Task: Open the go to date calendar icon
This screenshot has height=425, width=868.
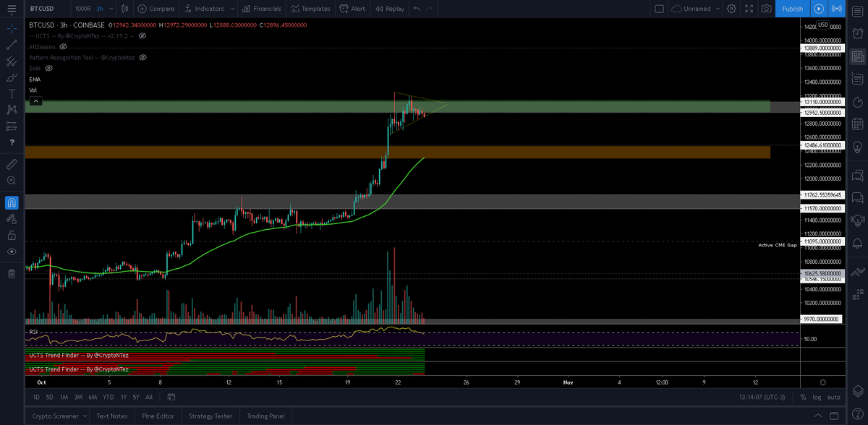Action: click(x=171, y=397)
